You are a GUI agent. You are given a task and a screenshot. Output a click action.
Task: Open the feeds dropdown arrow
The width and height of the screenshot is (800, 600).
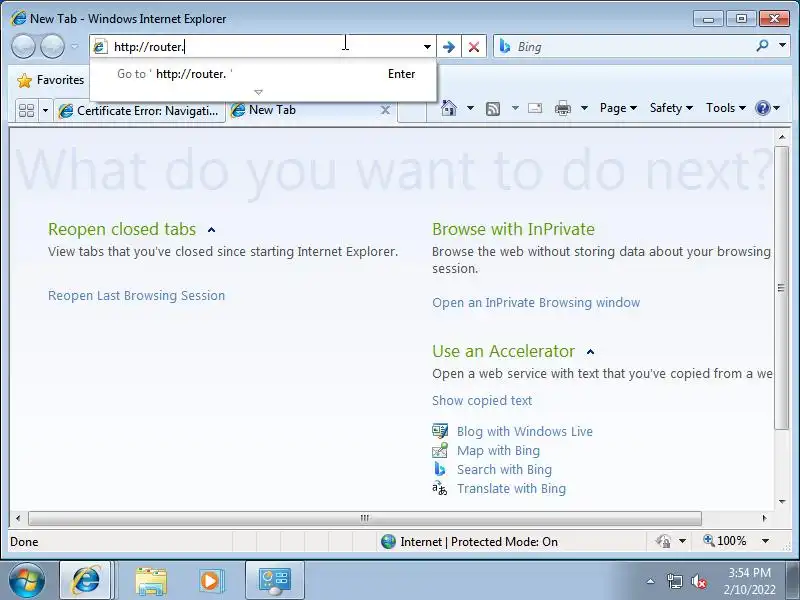pos(515,108)
